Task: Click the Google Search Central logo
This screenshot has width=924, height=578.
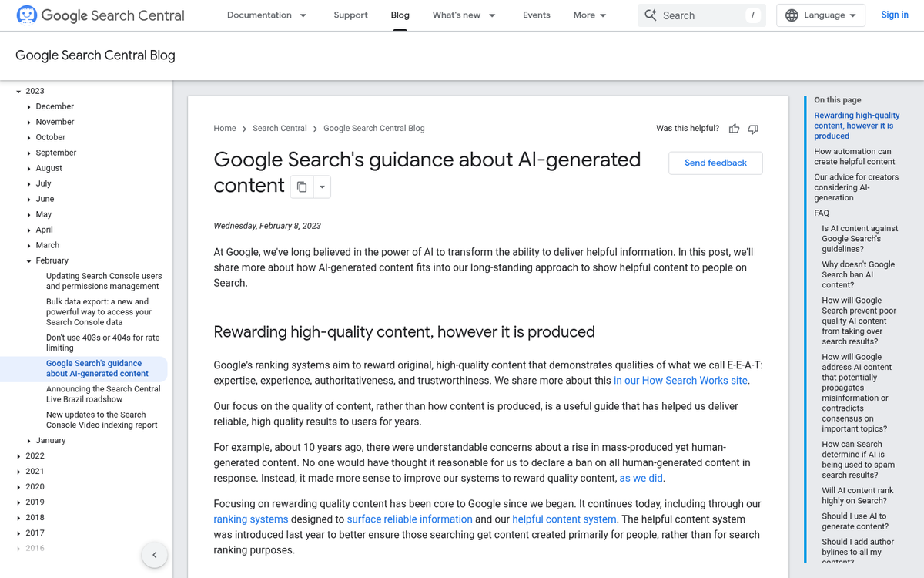Action: point(100,15)
